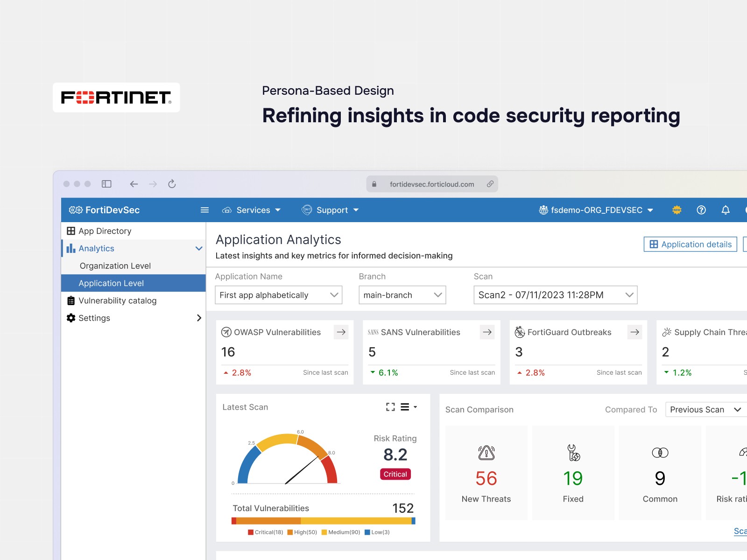Screen dimensions: 747x560
Task: Click the browser address bar URL
Action: [432, 184]
